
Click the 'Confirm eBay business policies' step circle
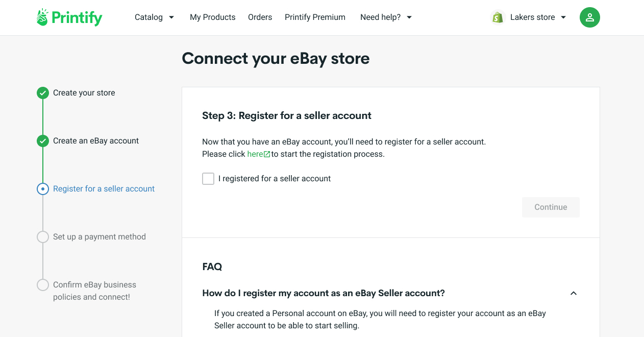point(43,285)
